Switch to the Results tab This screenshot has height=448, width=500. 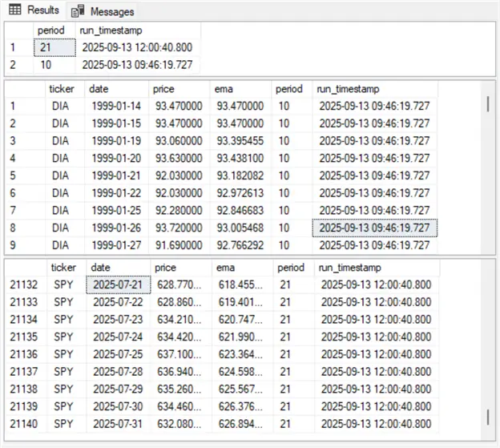pos(34,10)
